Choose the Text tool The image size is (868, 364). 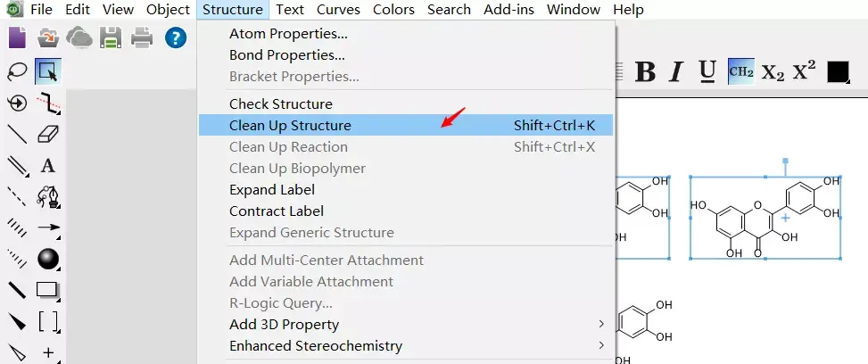47,165
